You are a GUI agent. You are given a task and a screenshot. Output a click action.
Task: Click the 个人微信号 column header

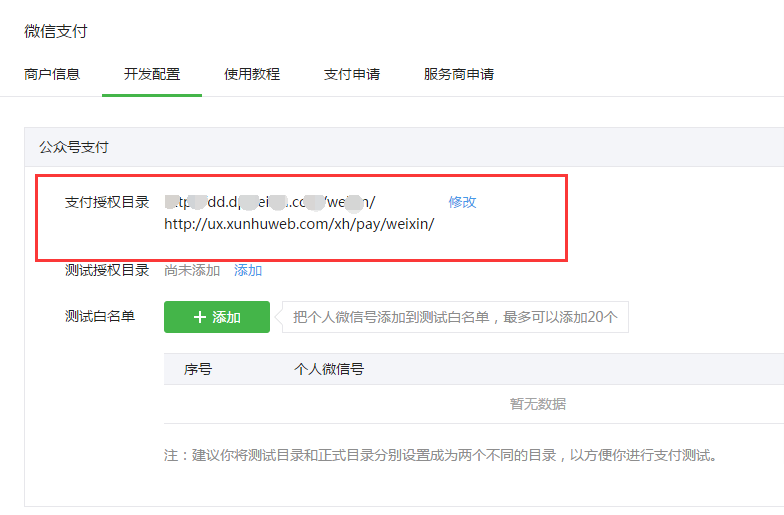point(329,370)
